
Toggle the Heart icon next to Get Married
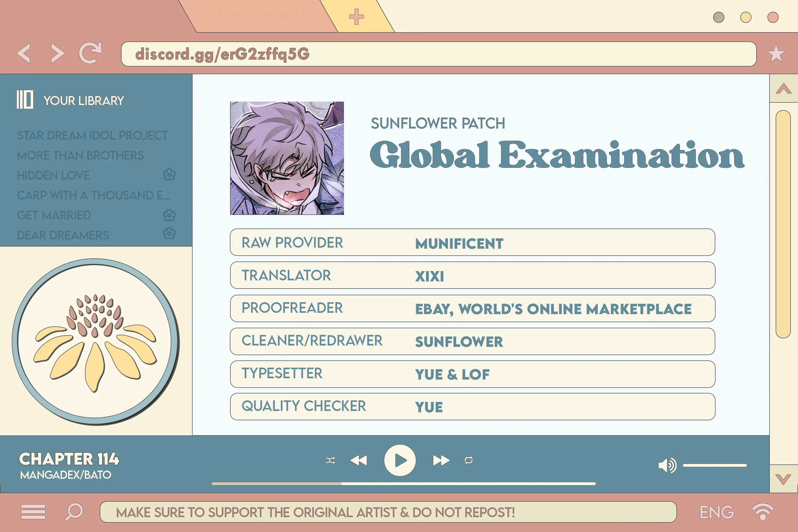pyautogui.click(x=170, y=215)
